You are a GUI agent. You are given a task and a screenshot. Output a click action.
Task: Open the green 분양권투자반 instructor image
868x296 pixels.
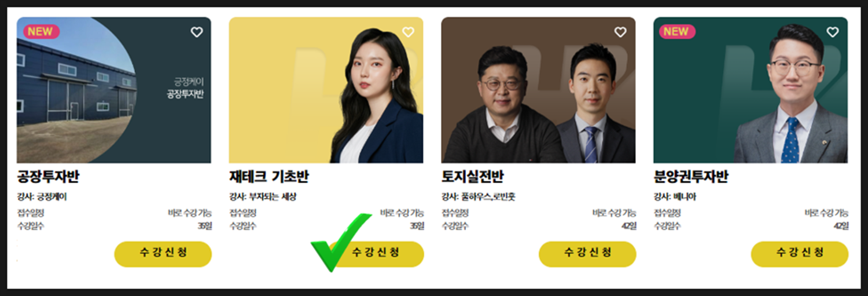coord(751,90)
